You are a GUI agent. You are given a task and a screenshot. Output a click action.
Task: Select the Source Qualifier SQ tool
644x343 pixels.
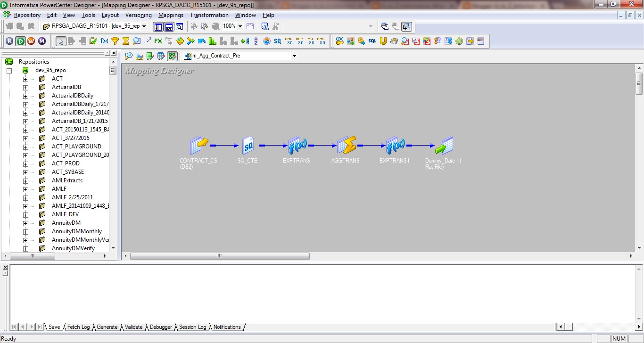(x=278, y=41)
